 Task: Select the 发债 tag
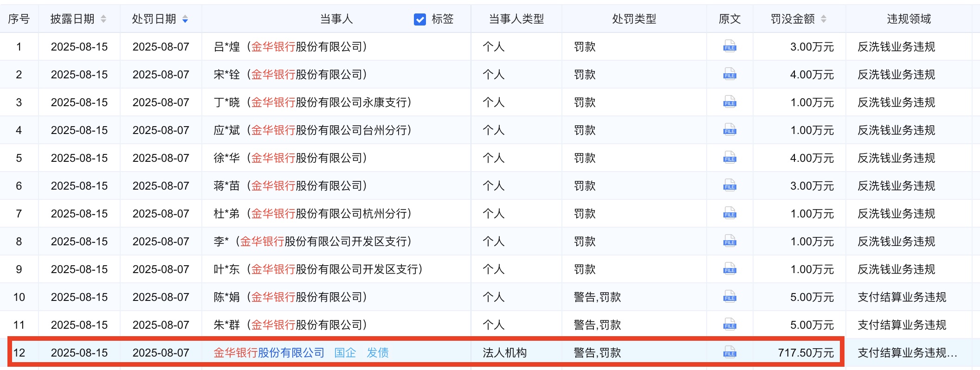tap(378, 353)
